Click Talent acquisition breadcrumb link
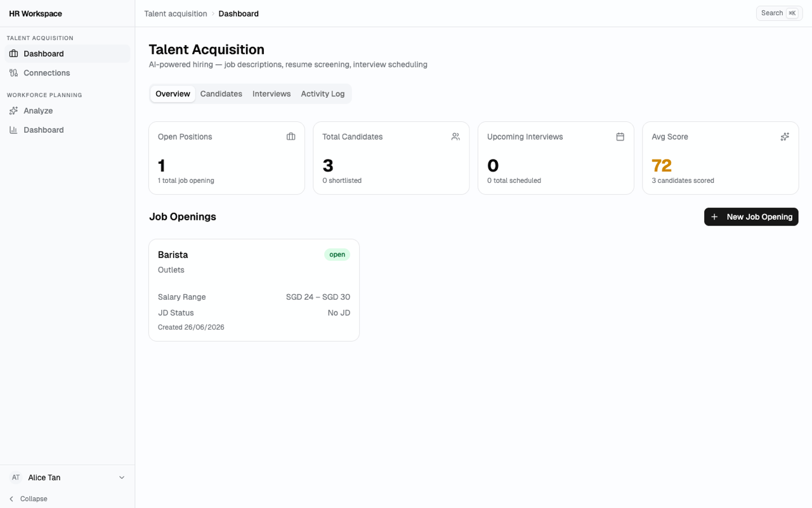 click(176, 13)
